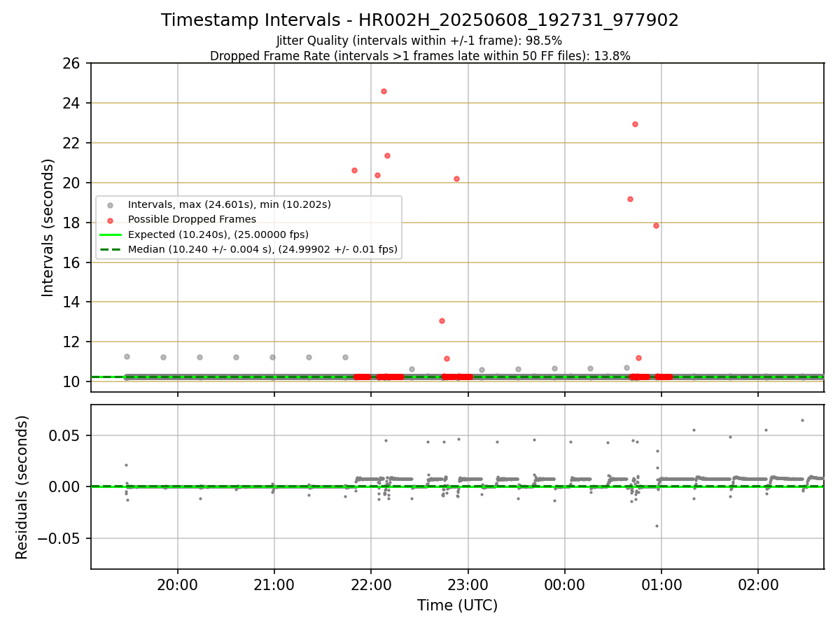The height and width of the screenshot is (630, 840).
Task: Click the red marker beside 'Possible Dropped Frames'
Action: (110, 220)
